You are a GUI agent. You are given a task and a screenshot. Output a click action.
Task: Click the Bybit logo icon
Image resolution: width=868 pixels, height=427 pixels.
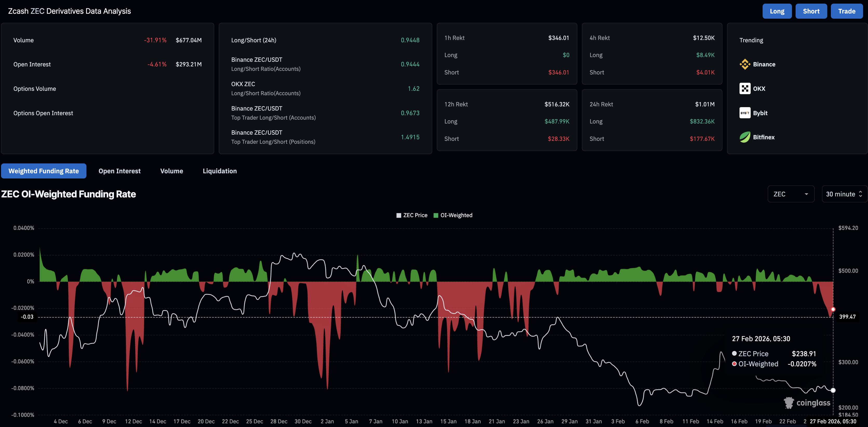pyautogui.click(x=745, y=113)
